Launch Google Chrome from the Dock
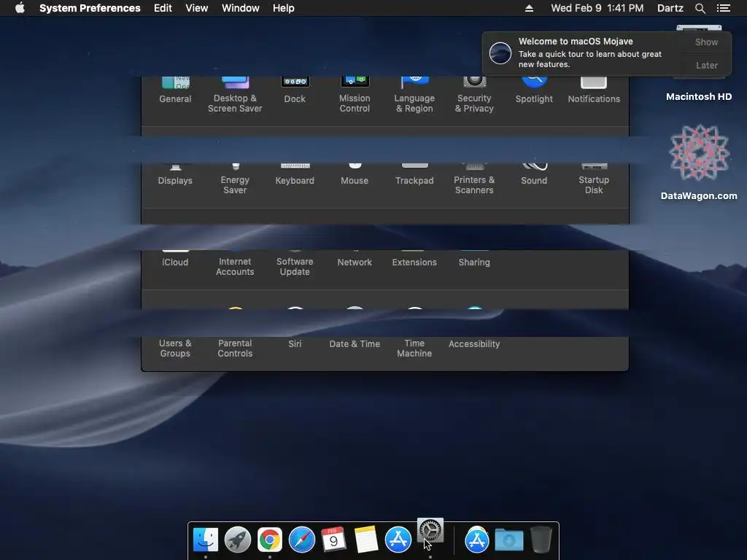 [270, 540]
